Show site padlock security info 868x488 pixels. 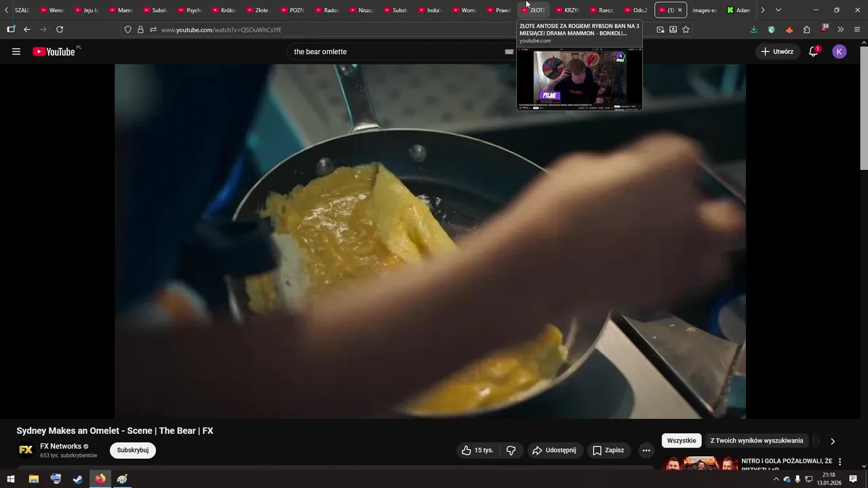[x=140, y=30]
